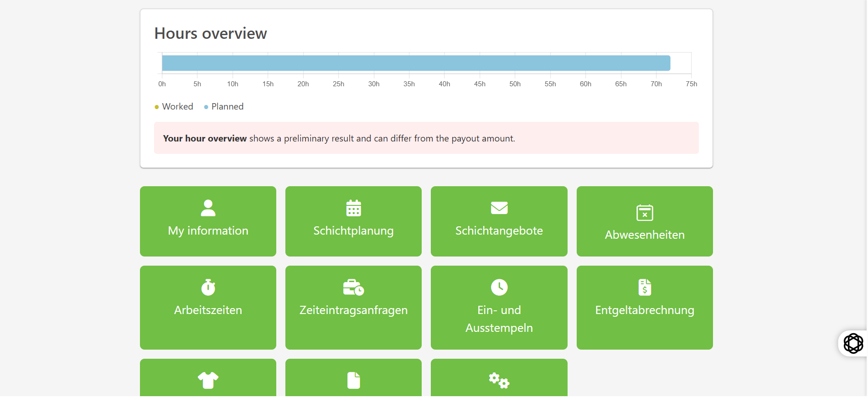
Task: Click the 30h axis label
Action: tap(374, 84)
